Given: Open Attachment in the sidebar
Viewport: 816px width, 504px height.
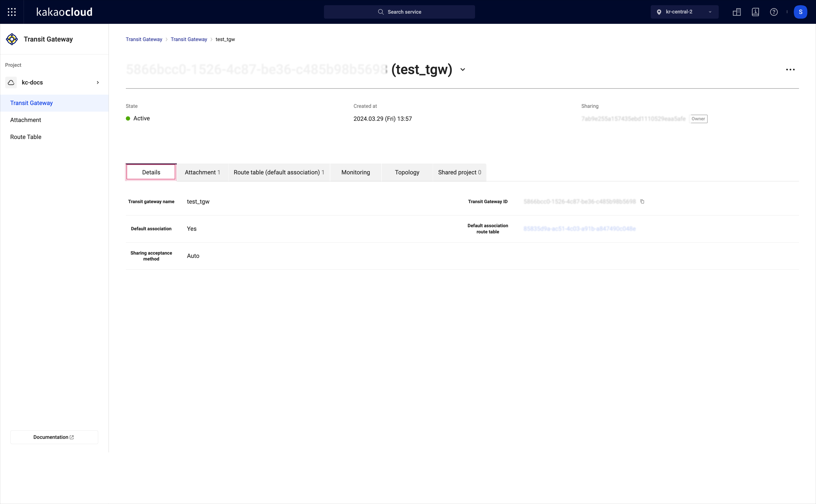Looking at the screenshot, I should coord(54,120).
